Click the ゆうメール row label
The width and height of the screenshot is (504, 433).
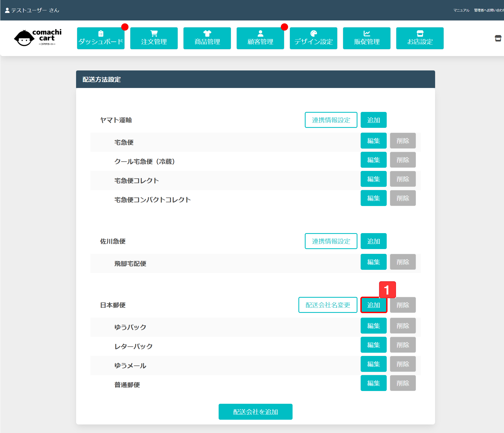[130, 366]
